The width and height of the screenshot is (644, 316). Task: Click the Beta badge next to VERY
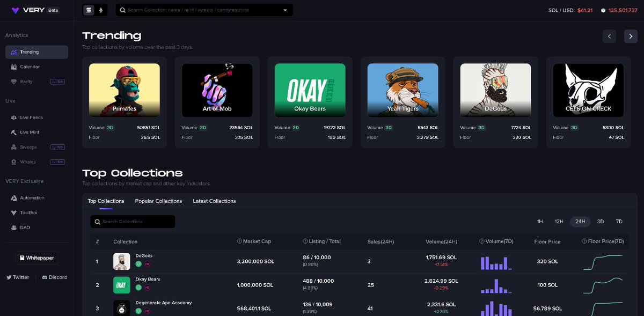(53, 10)
